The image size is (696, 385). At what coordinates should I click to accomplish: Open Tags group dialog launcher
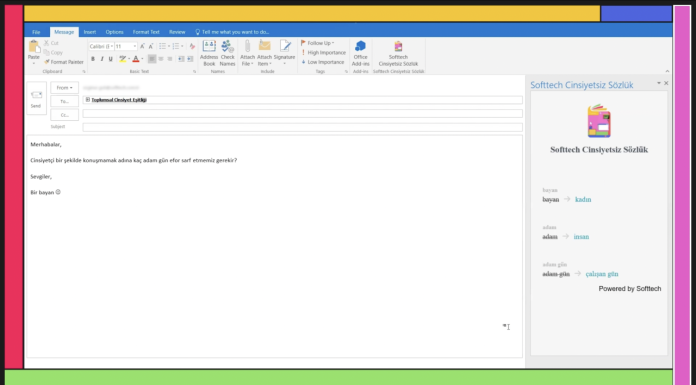pyautogui.click(x=346, y=71)
